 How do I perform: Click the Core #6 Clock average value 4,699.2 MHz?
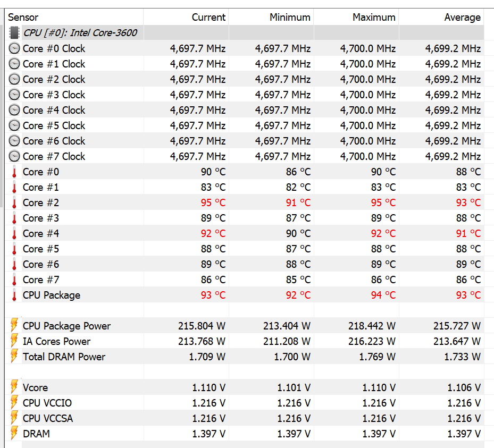coord(453,141)
